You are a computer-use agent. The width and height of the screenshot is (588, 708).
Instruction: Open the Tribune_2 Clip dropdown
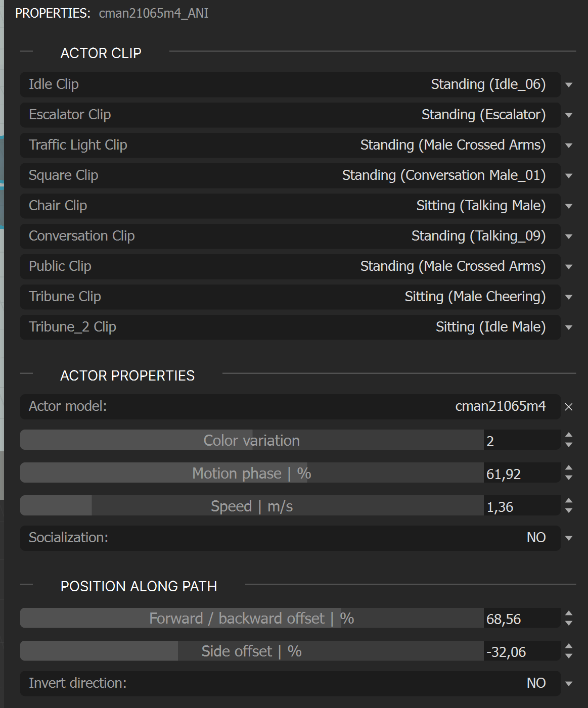pos(569,327)
